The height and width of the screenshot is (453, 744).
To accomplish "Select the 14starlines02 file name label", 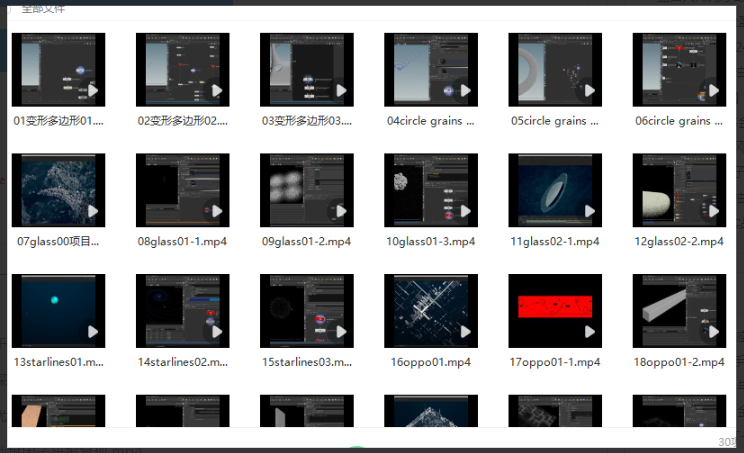I will [182, 361].
